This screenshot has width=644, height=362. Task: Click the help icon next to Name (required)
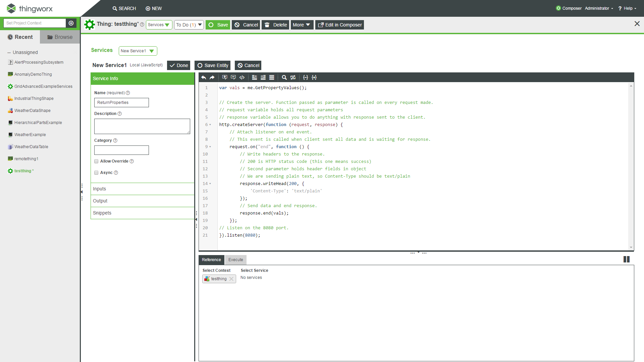[x=128, y=93]
